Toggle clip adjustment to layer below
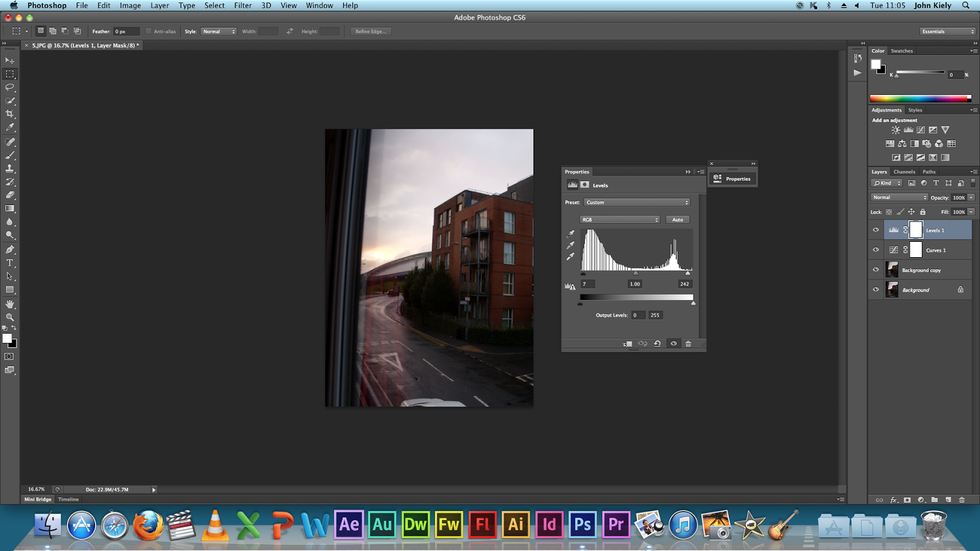 [x=627, y=343]
